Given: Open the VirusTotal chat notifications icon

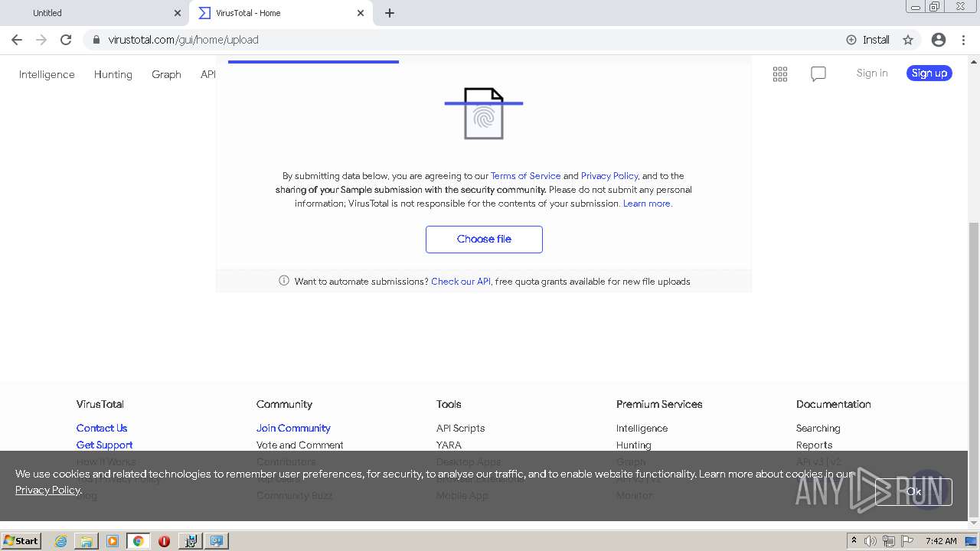Looking at the screenshot, I should [818, 74].
